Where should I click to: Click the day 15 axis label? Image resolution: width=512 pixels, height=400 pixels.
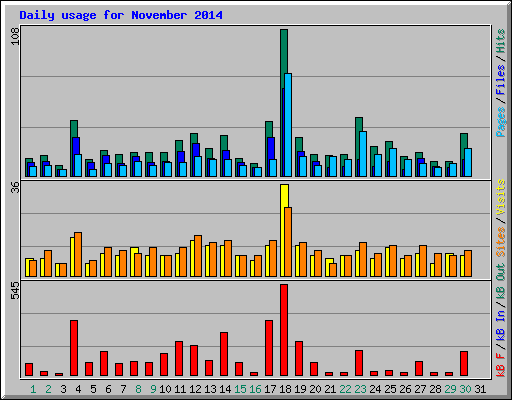click(x=240, y=389)
